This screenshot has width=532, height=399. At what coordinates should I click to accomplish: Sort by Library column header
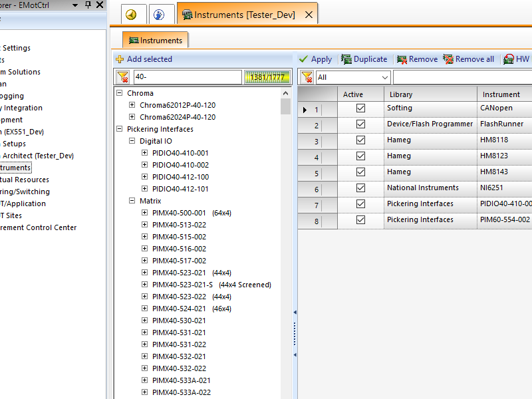tap(430, 94)
